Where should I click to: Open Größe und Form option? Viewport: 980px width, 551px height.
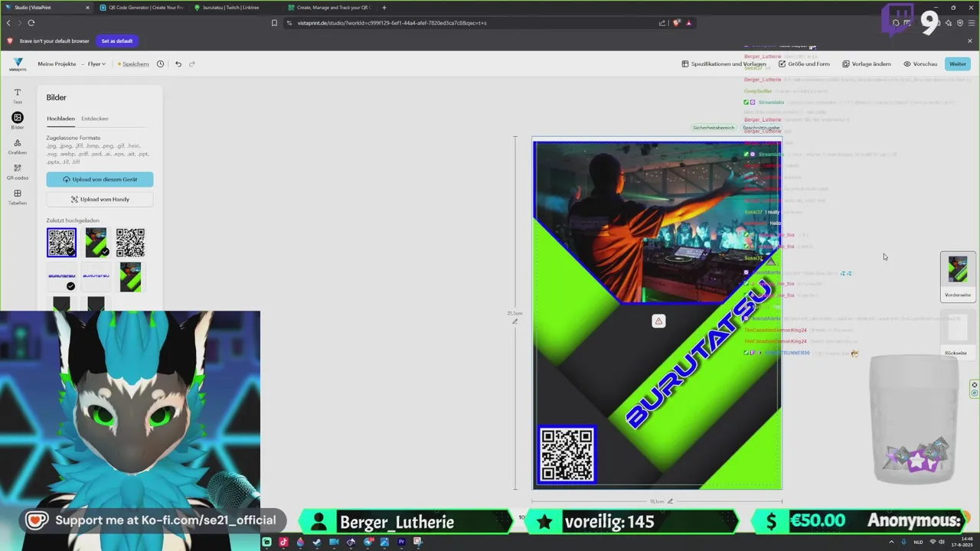click(804, 64)
